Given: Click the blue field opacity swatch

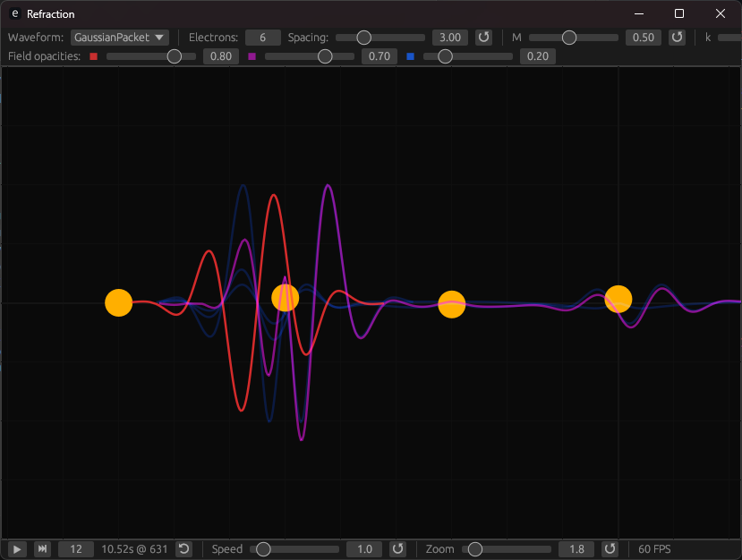Looking at the screenshot, I should coord(410,56).
